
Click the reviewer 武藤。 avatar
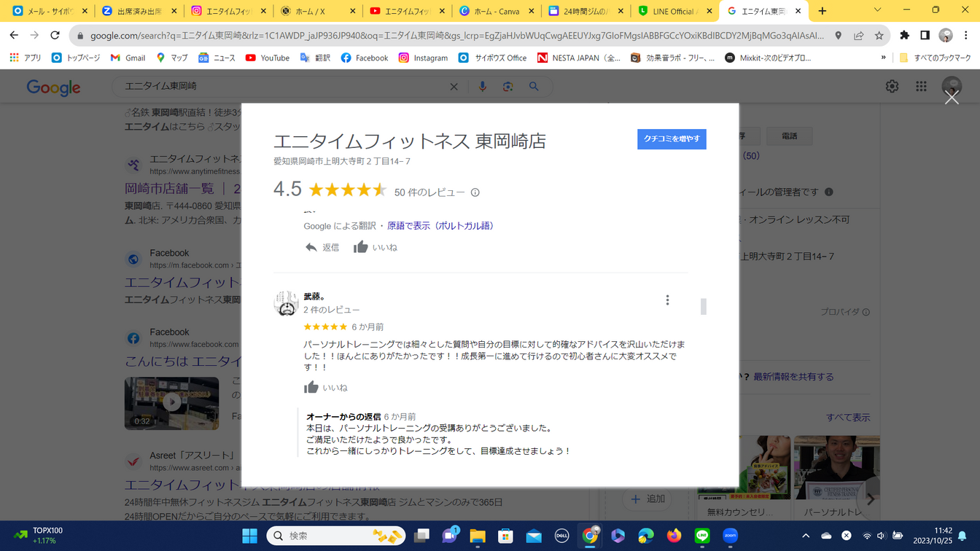pyautogui.click(x=286, y=303)
